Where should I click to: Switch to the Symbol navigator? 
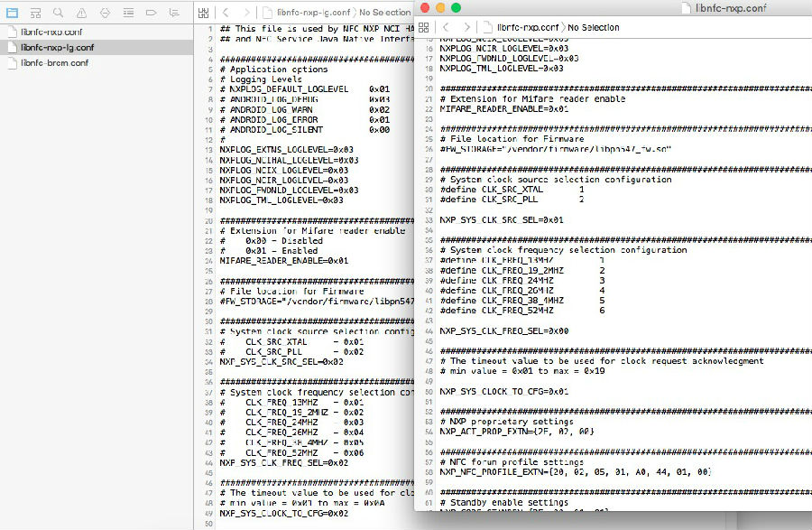[35, 13]
